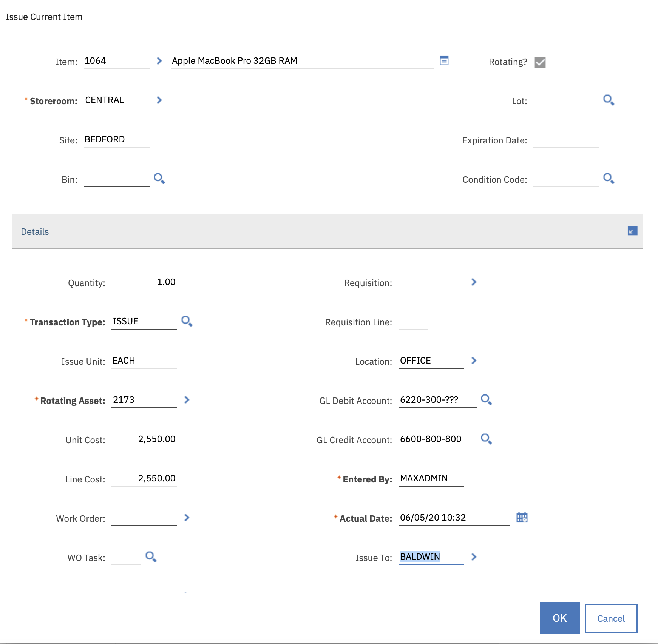The height and width of the screenshot is (644, 658).
Task: Open the Actual Date calendar picker
Action: [x=522, y=518]
